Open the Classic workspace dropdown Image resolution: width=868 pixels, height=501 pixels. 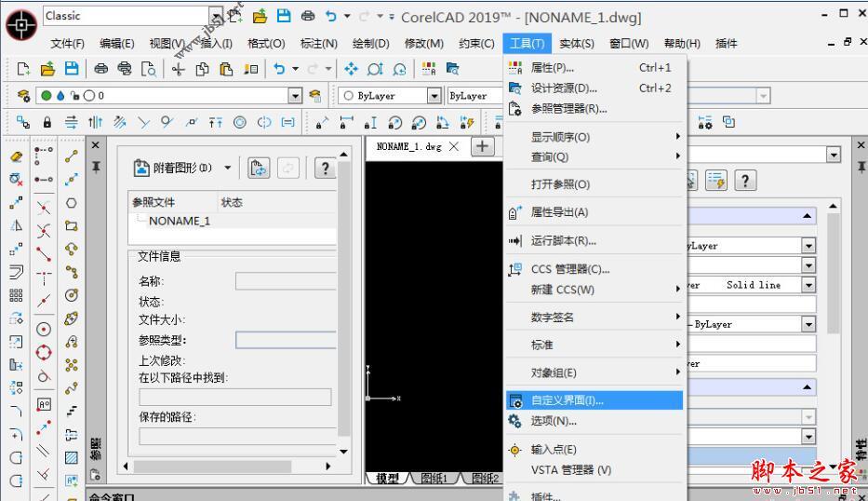[216, 16]
